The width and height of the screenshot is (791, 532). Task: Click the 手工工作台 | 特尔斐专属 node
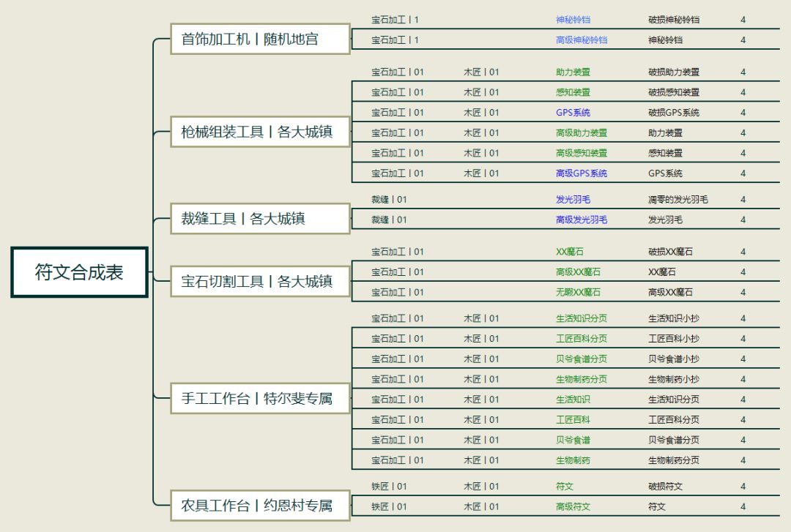click(260, 398)
